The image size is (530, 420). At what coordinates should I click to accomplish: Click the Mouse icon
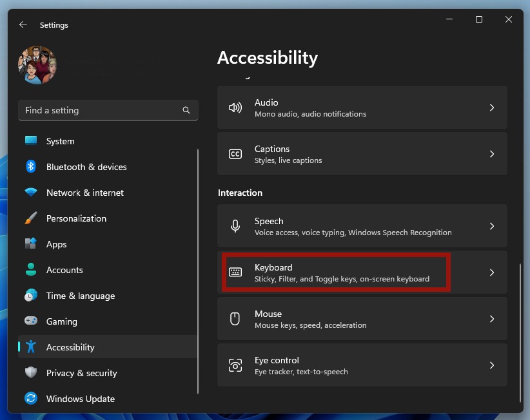point(235,318)
